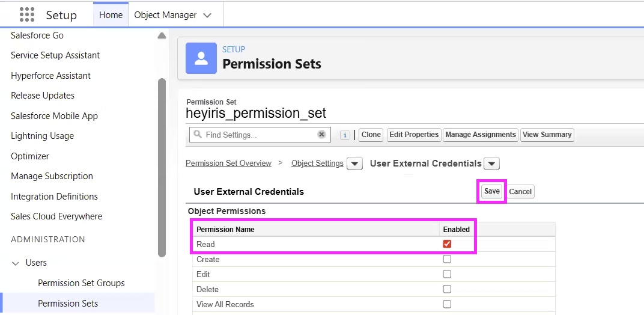This screenshot has height=315, width=644.
Task: Select Permission Sets in the sidebar
Action: [68, 304]
